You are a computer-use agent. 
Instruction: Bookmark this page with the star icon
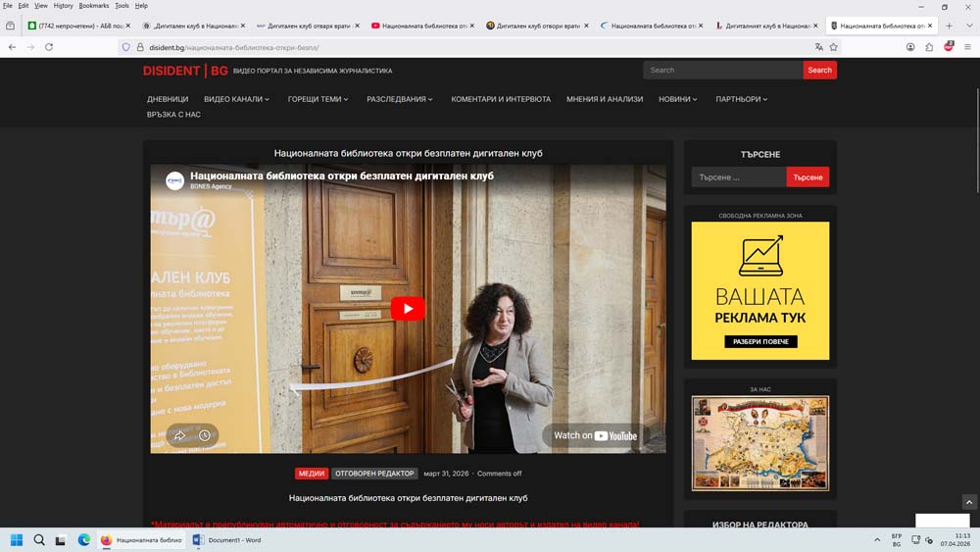click(834, 47)
